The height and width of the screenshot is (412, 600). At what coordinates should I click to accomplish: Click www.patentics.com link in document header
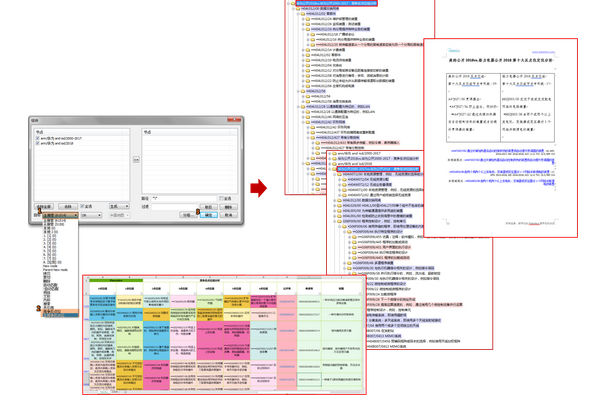pyautogui.click(x=543, y=52)
